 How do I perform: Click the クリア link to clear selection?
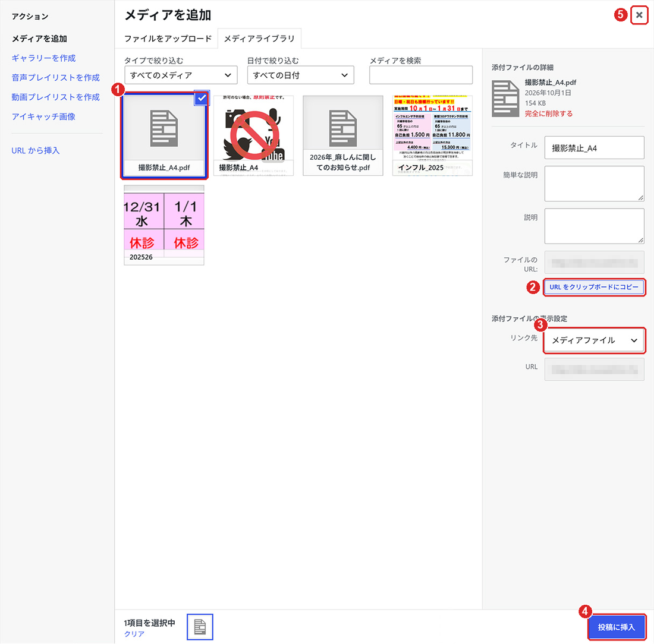tap(134, 633)
